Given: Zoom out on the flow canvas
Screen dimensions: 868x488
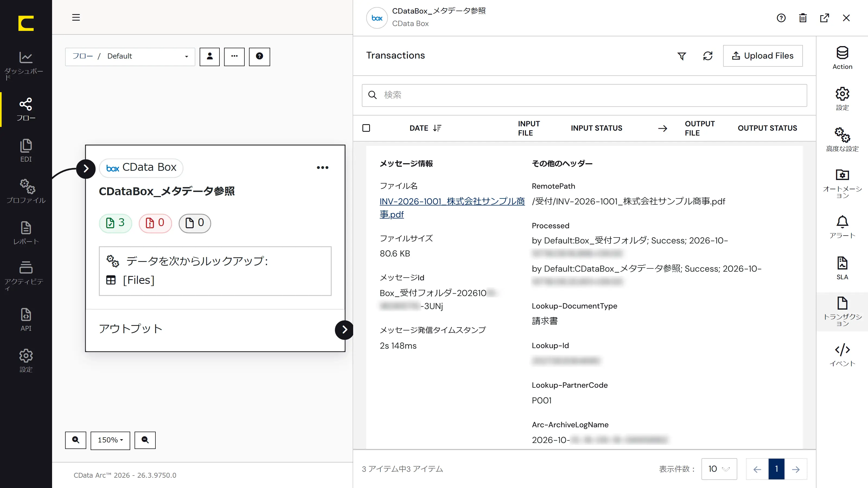Looking at the screenshot, I should (x=145, y=440).
